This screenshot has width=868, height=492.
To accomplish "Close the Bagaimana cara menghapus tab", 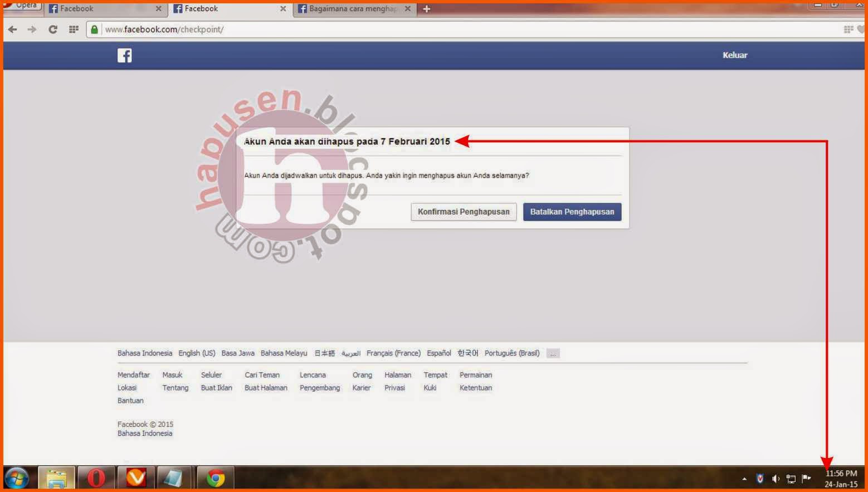I will click(408, 9).
